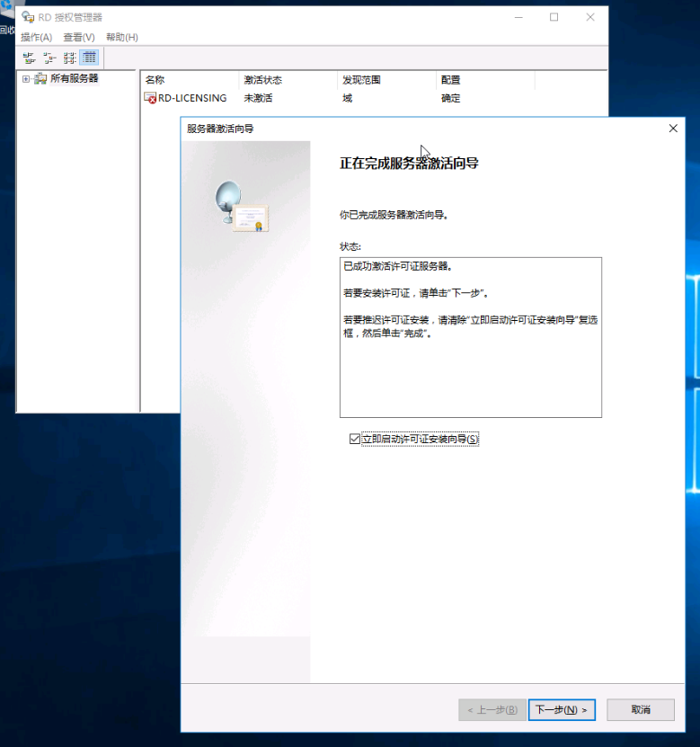700x747 pixels.
Task: Click the 所有服务器 tree node icon
Action: [x=40, y=79]
